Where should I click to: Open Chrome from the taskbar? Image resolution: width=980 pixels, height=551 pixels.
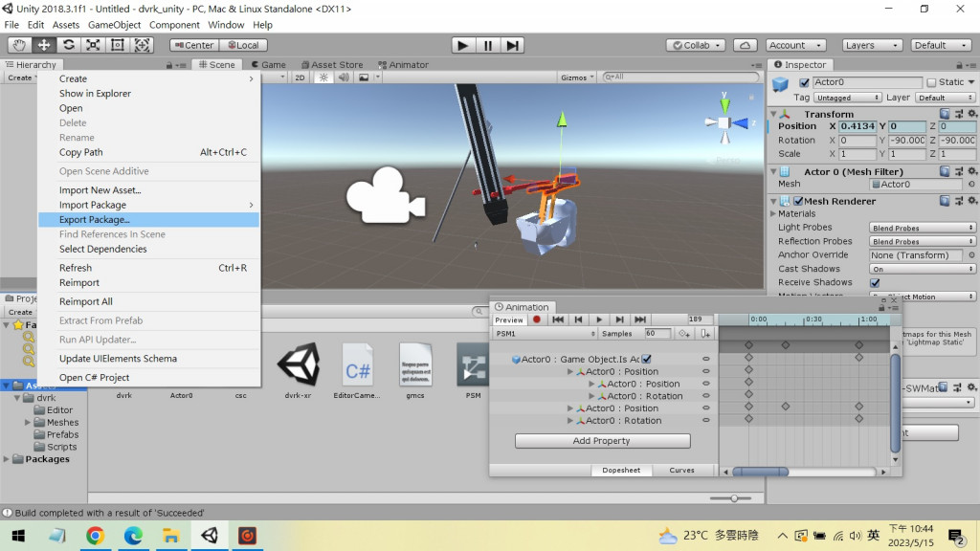(x=95, y=536)
